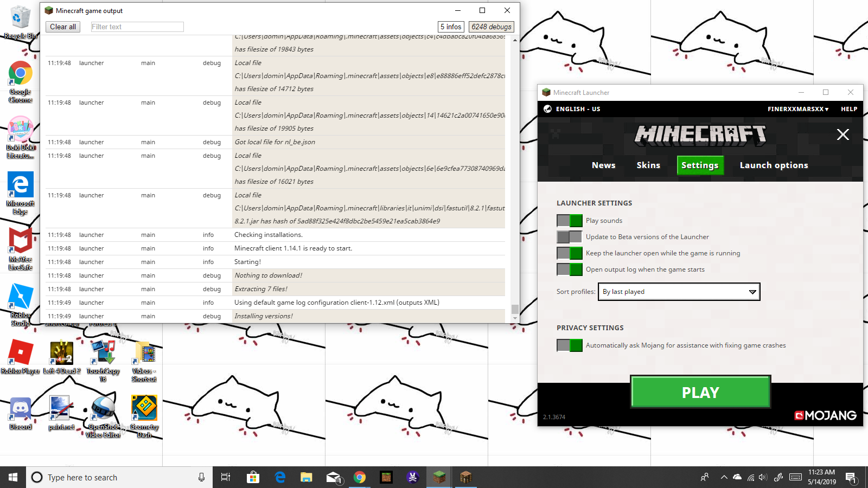Select the Settings tab in the launcher

tap(700, 165)
